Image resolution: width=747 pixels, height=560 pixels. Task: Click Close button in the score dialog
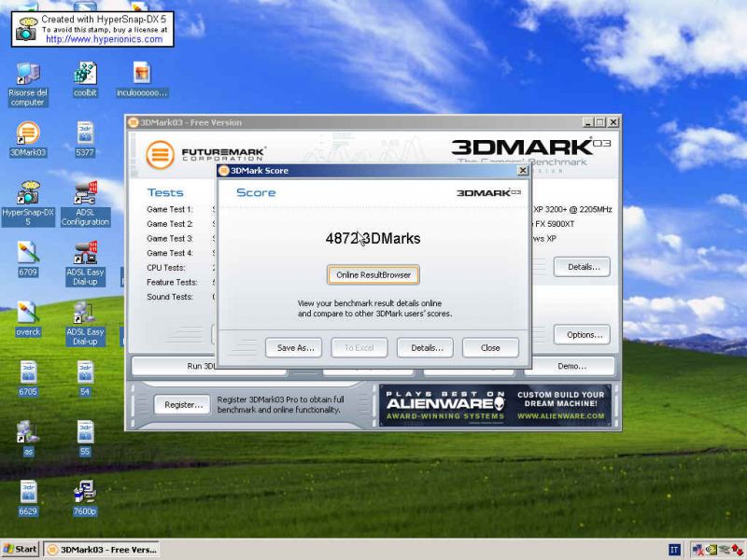click(x=490, y=347)
